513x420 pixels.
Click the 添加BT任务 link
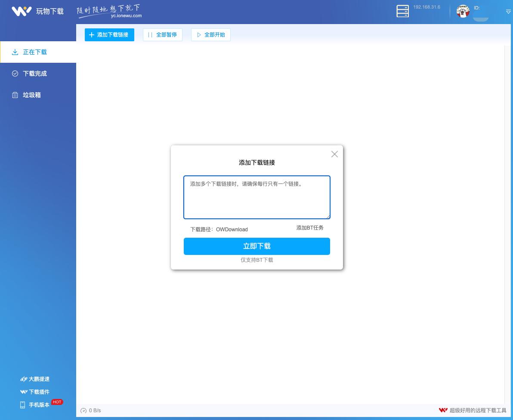[310, 228]
